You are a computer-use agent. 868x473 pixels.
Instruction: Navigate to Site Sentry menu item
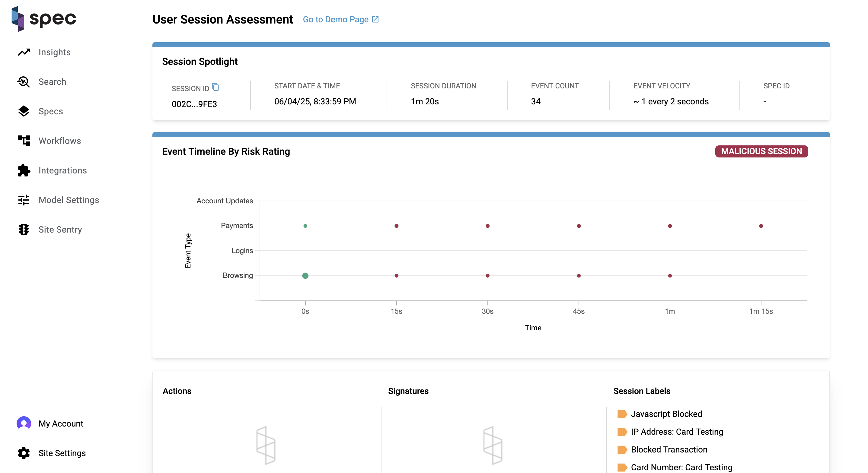point(60,230)
